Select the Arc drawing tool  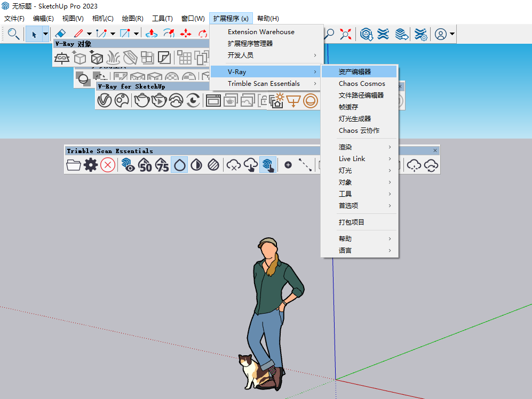coord(101,34)
